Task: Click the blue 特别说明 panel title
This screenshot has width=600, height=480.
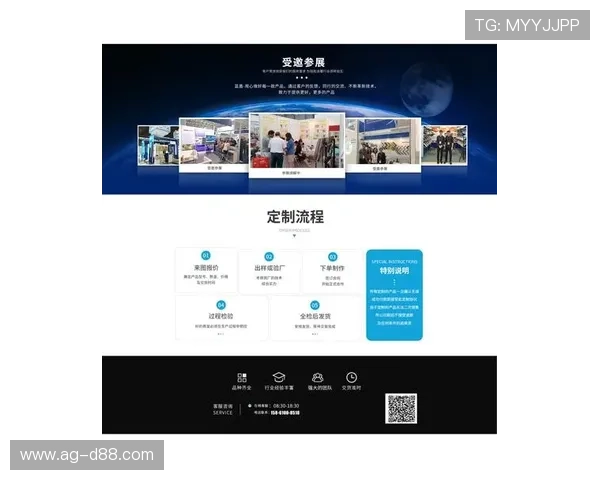Action: point(394,270)
